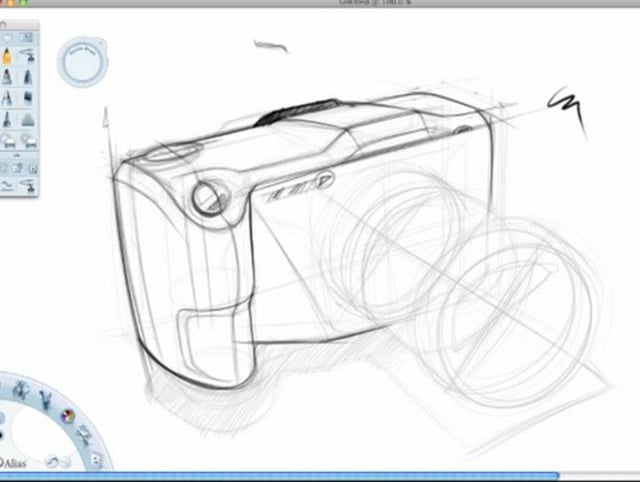Click the blue bar along the bottom

[x=320, y=476]
